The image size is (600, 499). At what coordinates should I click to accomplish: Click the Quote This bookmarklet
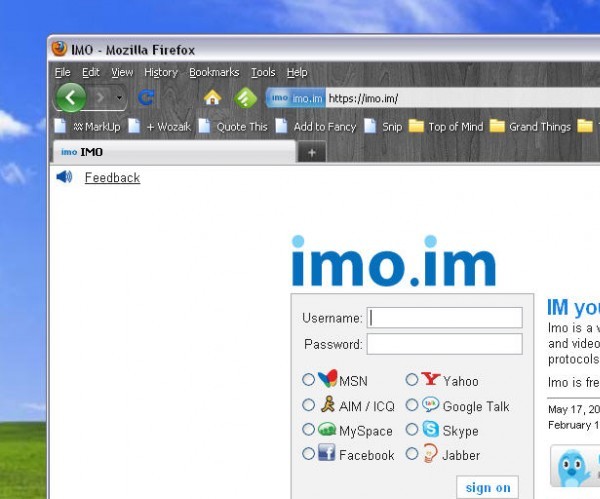click(233, 127)
